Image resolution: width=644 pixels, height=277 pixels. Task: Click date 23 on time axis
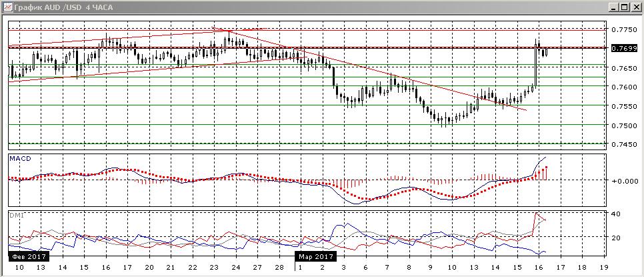pos(214,267)
